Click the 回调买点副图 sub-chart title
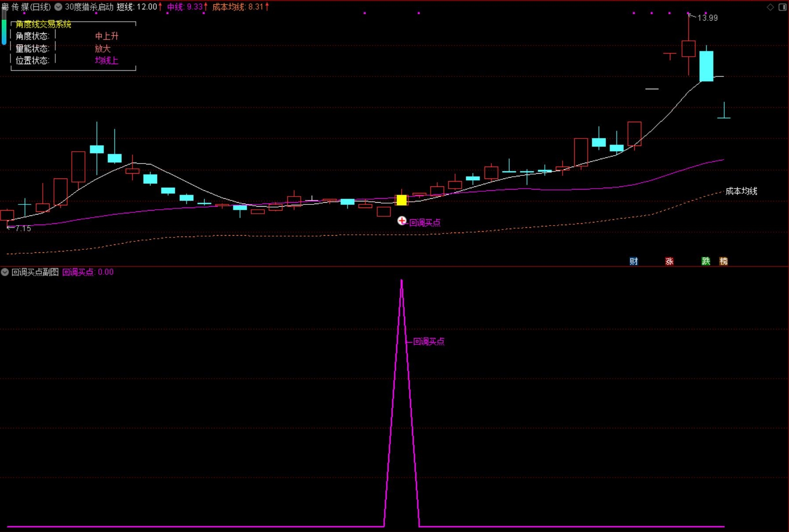The width and height of the screenshot is (789, 532). (35, 272)
